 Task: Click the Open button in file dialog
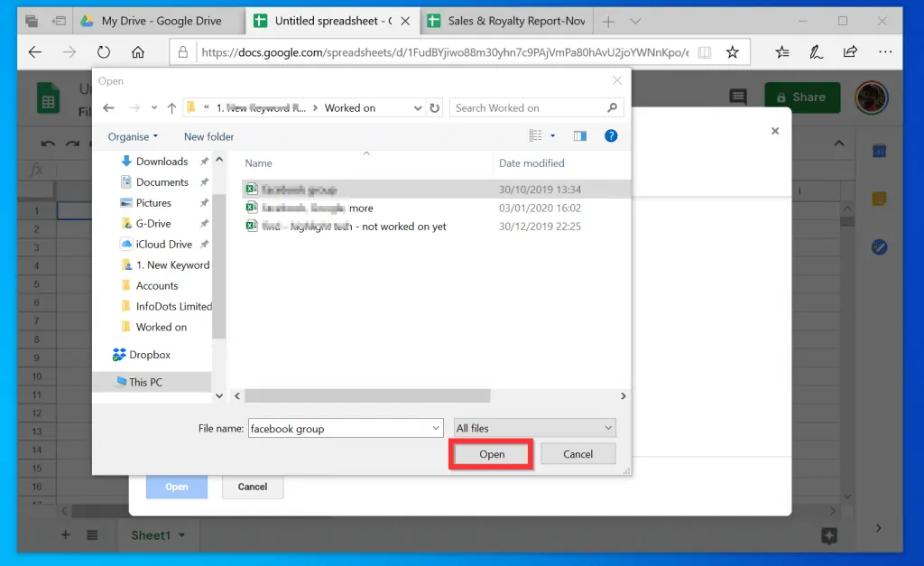[492, 454]
